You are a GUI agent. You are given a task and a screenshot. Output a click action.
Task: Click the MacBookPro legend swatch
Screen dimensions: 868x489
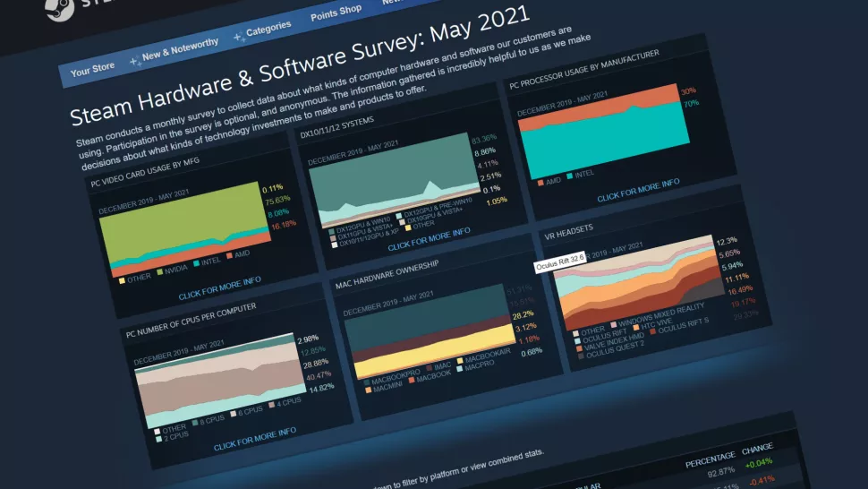pyautogui.click(x=367, y=382)
